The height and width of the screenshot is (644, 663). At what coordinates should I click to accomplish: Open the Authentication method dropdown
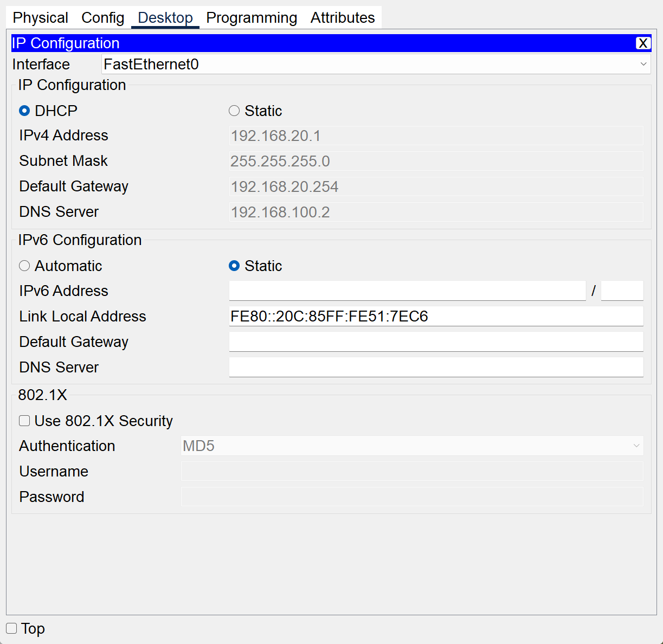[635, 446]
